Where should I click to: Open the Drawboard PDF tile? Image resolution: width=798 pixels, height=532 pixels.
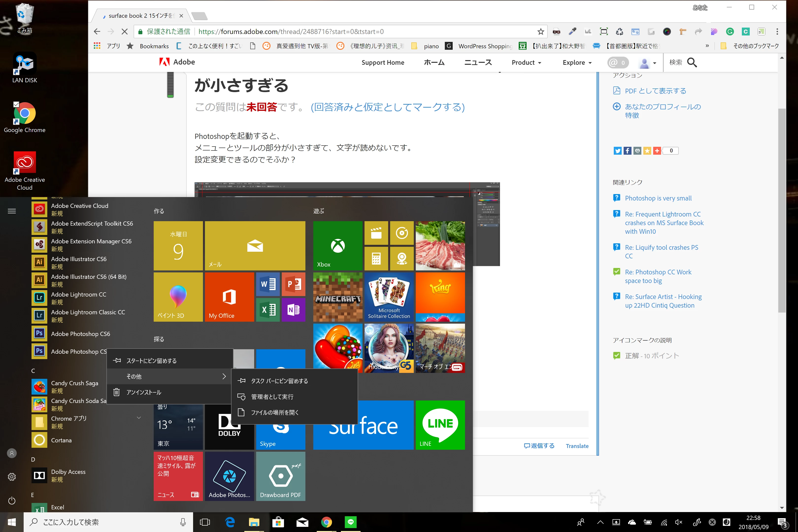point(280,476)
